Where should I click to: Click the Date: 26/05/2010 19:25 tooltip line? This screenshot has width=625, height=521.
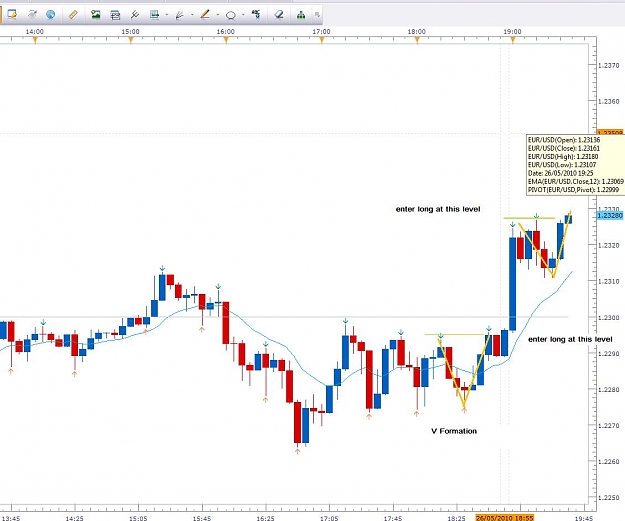(560, 173)
